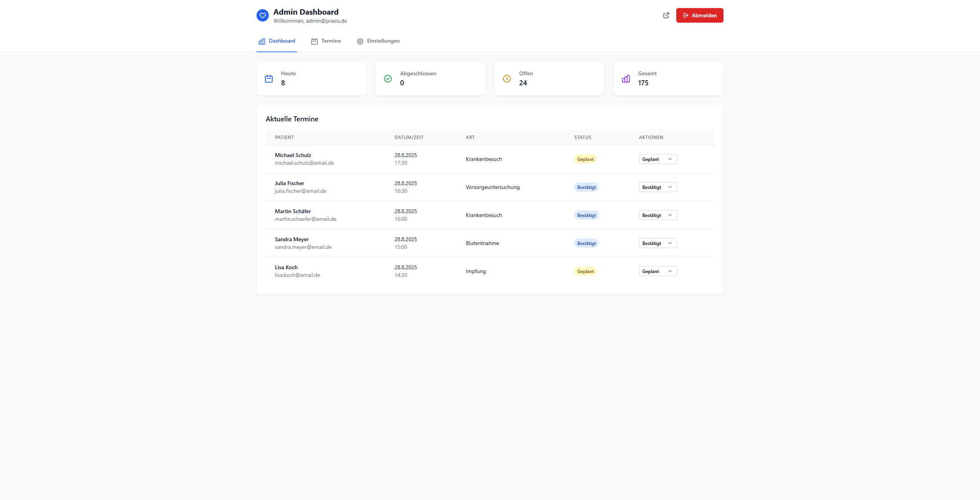Open the Geplant dropdown for Lisa Koch
980x500 pixels.
[657, 271]
